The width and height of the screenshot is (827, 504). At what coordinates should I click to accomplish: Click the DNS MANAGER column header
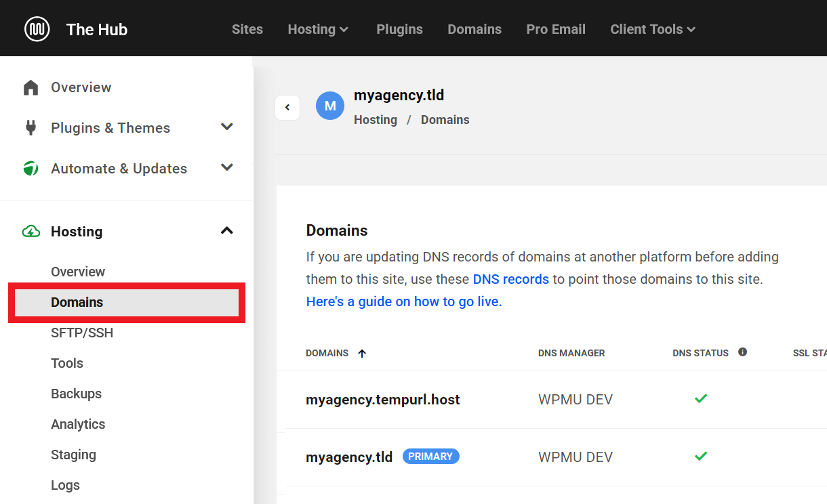(571, 353)
